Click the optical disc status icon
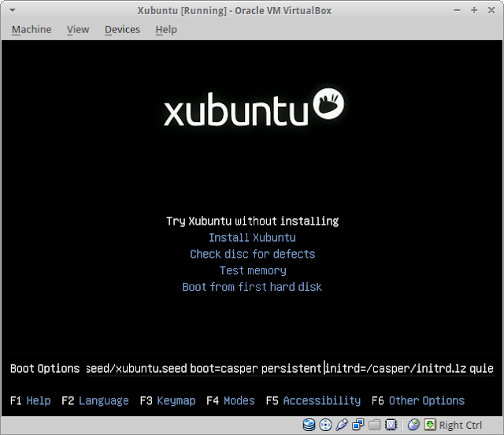The image size is (504, 435). [x=325, y=425]
